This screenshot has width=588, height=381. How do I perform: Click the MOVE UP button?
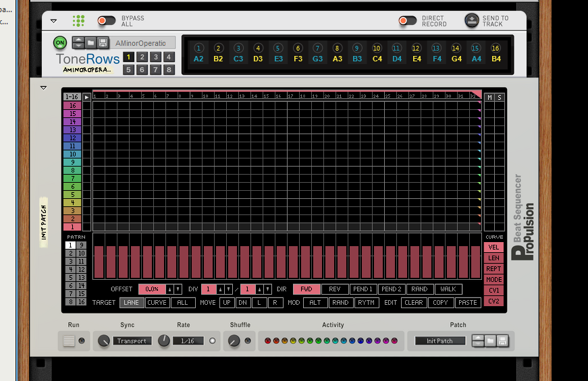(x=227, y=302)
